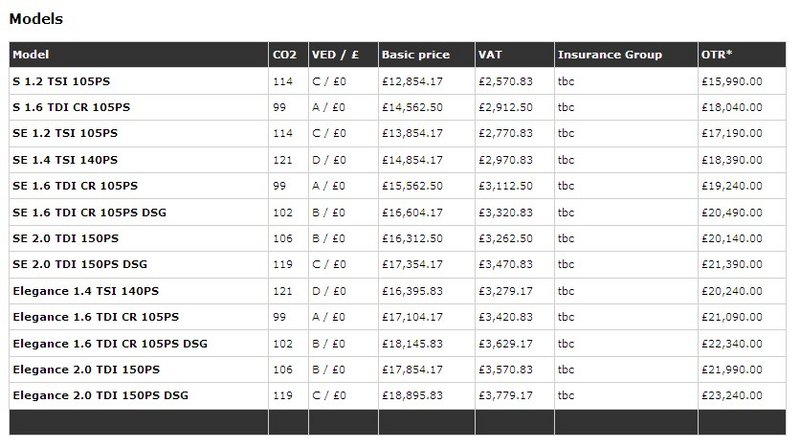Click the VED / £ column header
The height and width of the screenshot is (448, 800).
[335, 55]
